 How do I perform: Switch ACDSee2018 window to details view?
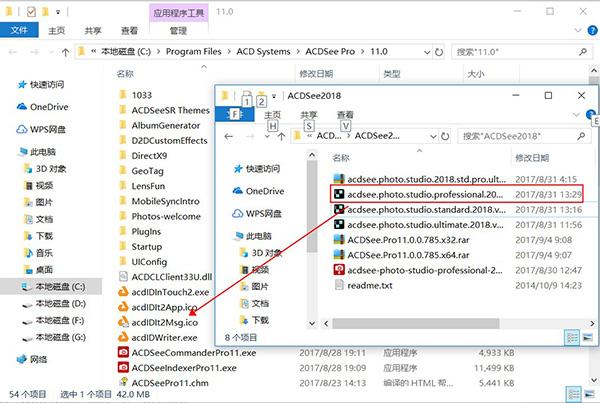[x=572, y=338]
